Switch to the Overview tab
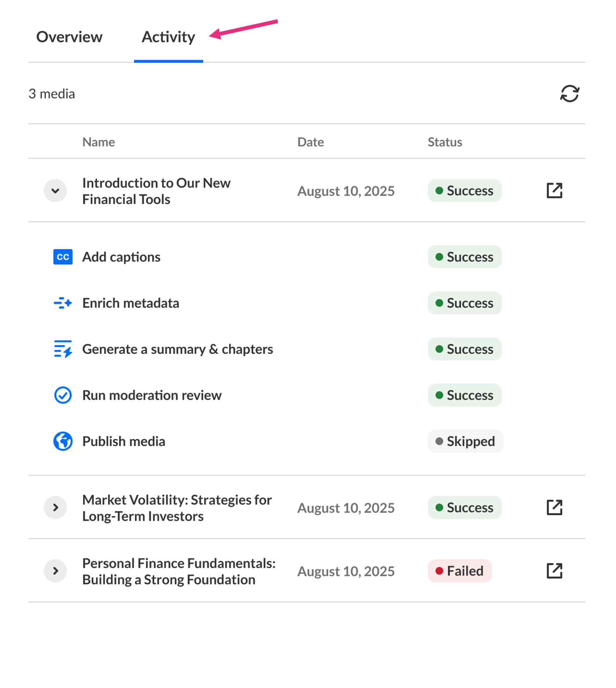616x688 pixels. 69,37
